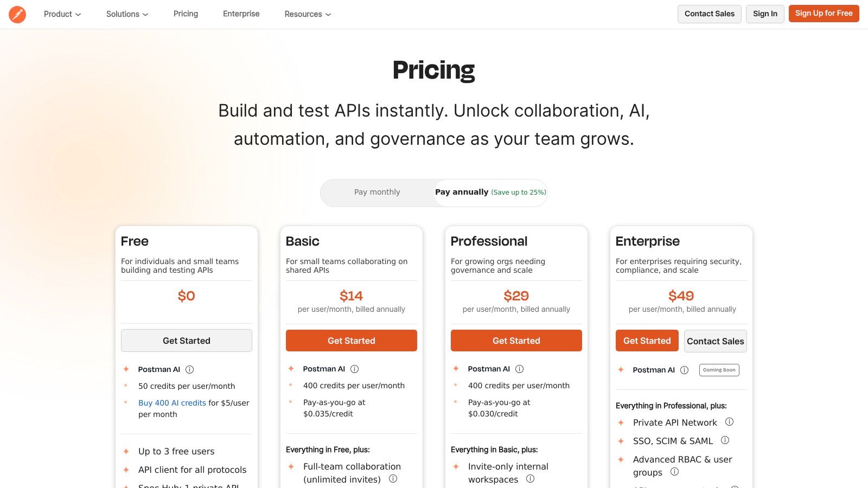Open the Postman AI info tooltip on Free plan
The image size is (868, 488).
click(x=189, y=369)
